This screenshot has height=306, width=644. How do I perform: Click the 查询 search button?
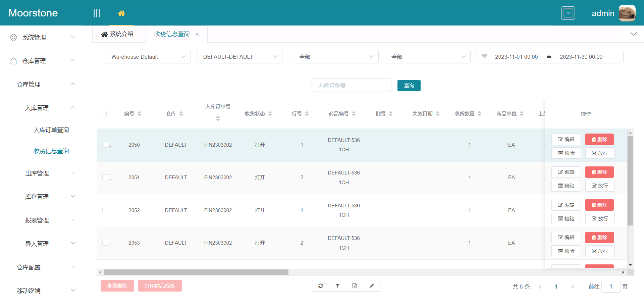point(409,86)
